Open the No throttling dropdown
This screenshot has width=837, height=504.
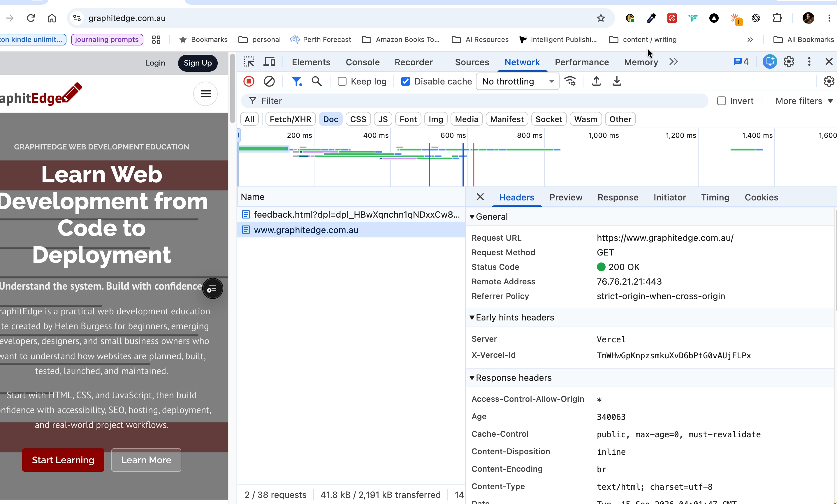[x=517, y=82]
